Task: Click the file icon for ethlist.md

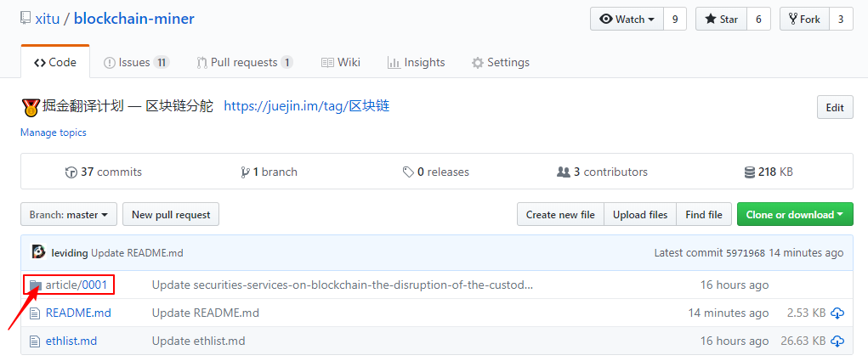Action: [35, 341]
